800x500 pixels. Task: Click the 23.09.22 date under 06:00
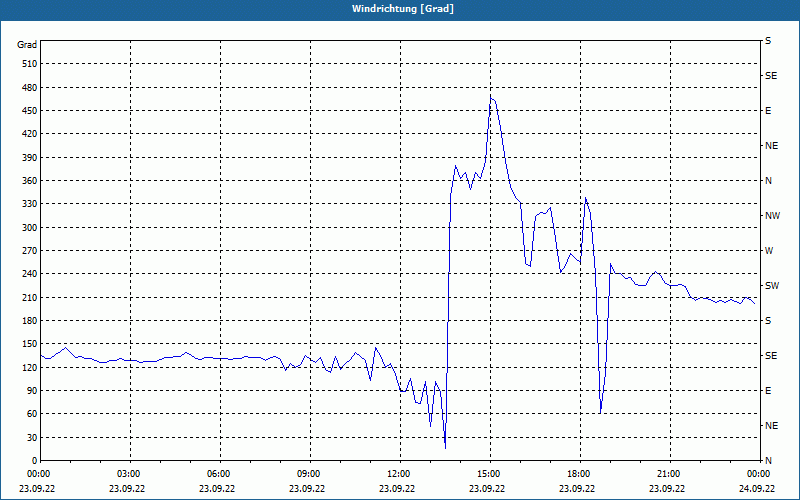point(217,488)
